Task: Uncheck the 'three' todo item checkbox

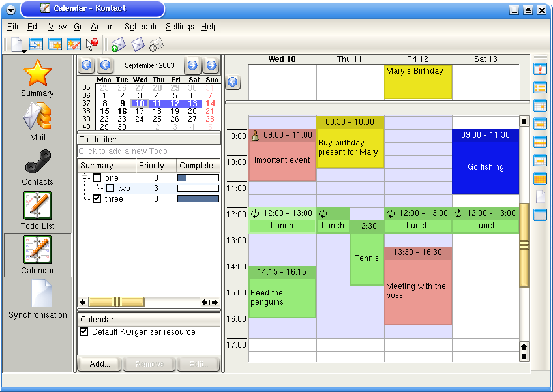Action: [97, 199]
